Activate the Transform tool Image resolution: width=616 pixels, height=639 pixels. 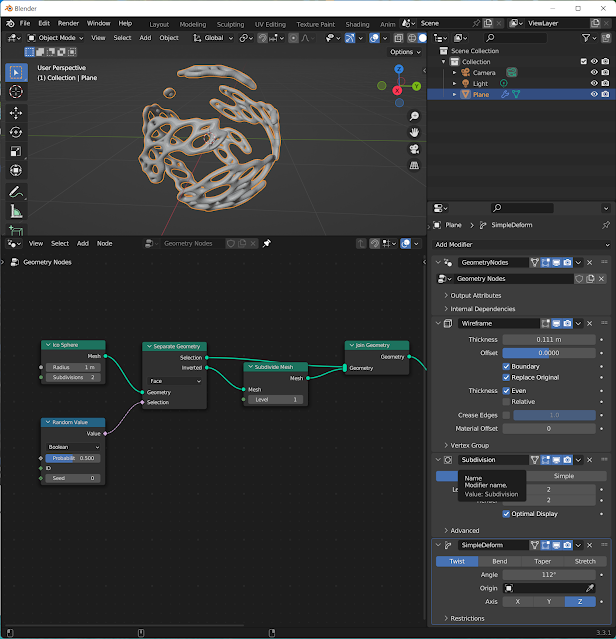click(16, 170)
